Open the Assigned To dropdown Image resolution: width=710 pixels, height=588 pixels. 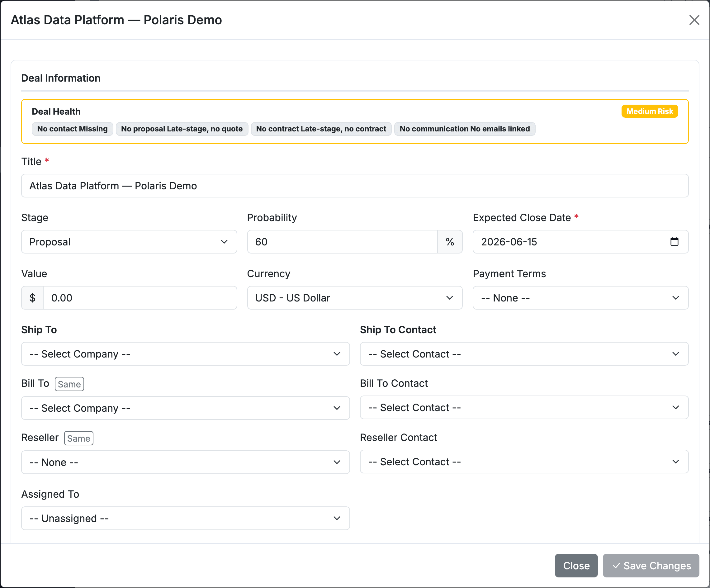coord(185,518)
